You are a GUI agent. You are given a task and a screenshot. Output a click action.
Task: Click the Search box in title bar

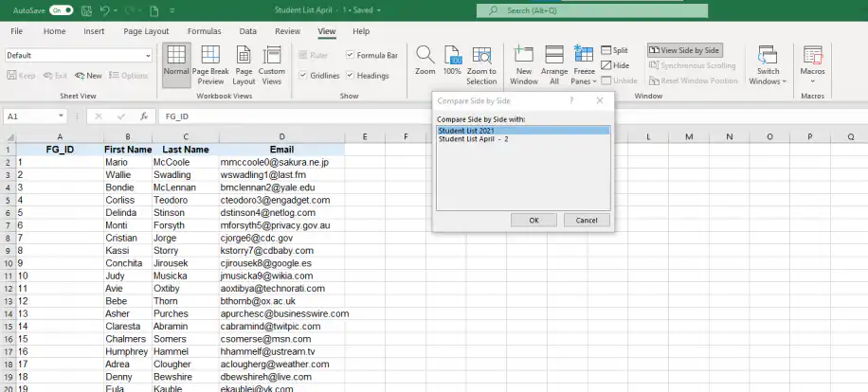591,10
